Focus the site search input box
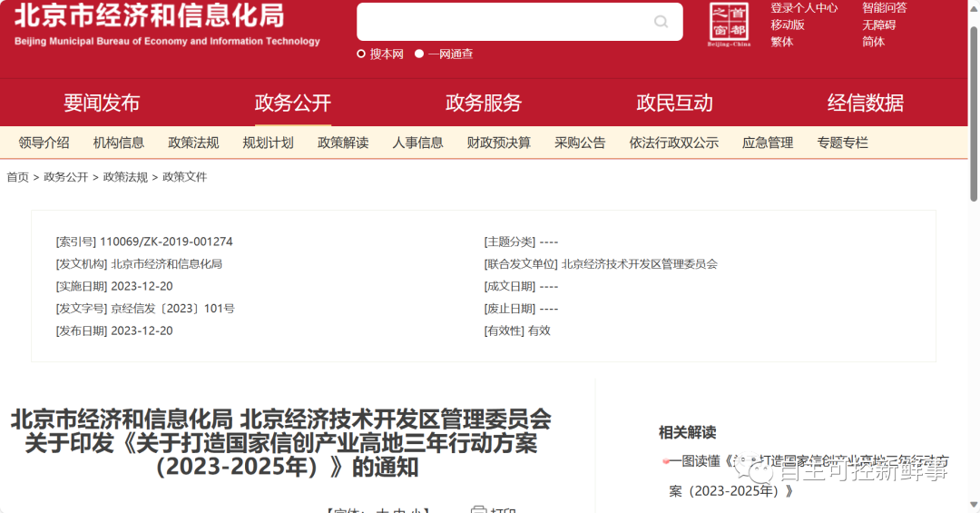Screen dimensions: 980x513 click(x=519, y=22)
